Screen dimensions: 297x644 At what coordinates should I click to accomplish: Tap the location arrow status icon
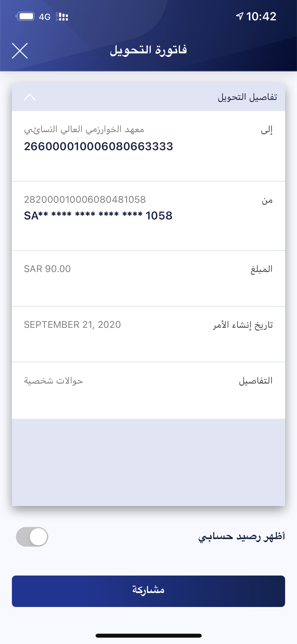pos(239,16)
